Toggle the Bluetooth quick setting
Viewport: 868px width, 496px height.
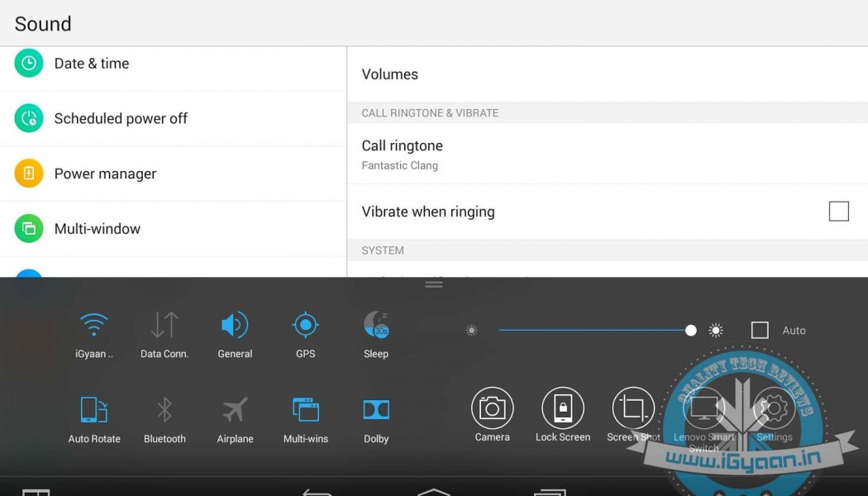pos(165,410)
